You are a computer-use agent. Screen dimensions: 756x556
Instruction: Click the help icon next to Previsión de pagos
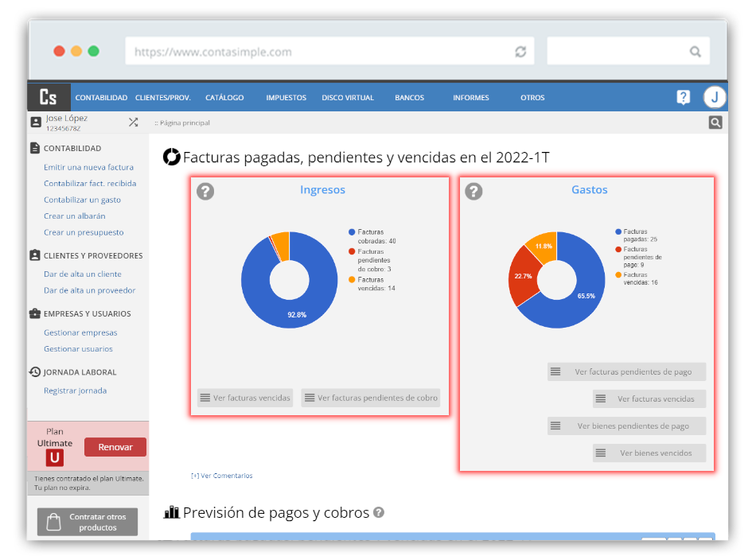(x=379, y=512)
